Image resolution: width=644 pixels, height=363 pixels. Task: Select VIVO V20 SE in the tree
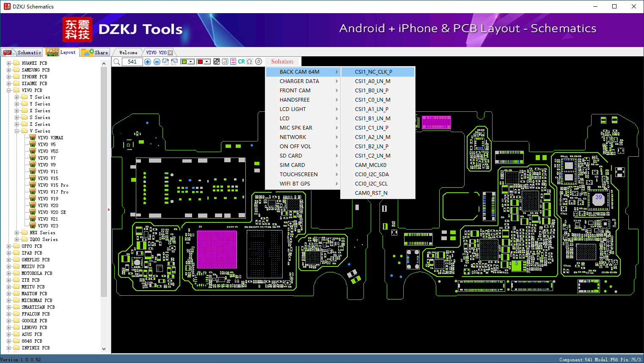pos(52,212)
